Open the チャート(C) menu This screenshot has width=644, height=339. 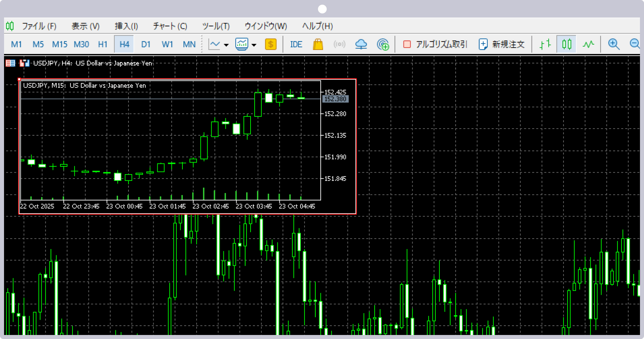pyautogui.click(x=170, y=26)
